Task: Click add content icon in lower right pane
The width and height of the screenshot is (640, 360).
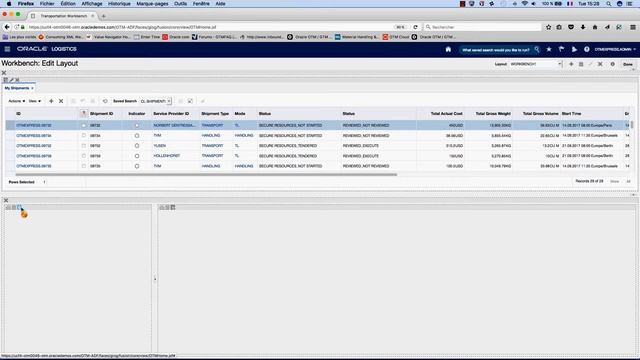Action: pyautogui.click(x=173, y=208)
